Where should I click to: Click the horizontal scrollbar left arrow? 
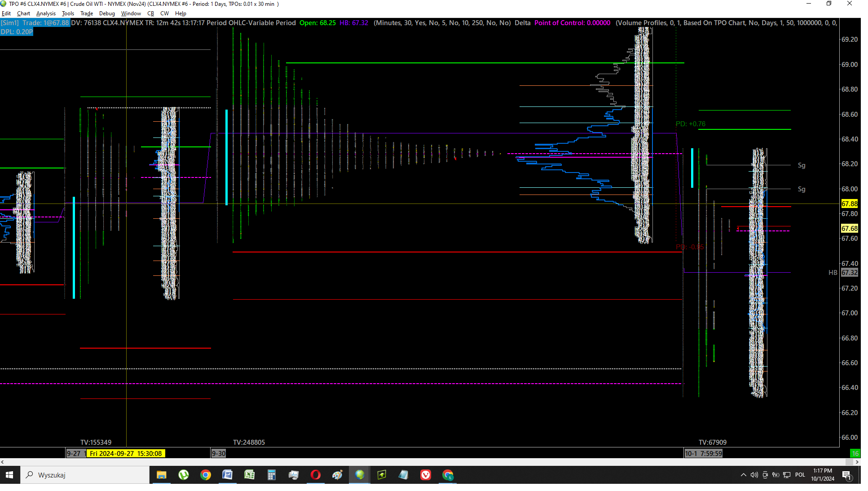coord(3,462)
